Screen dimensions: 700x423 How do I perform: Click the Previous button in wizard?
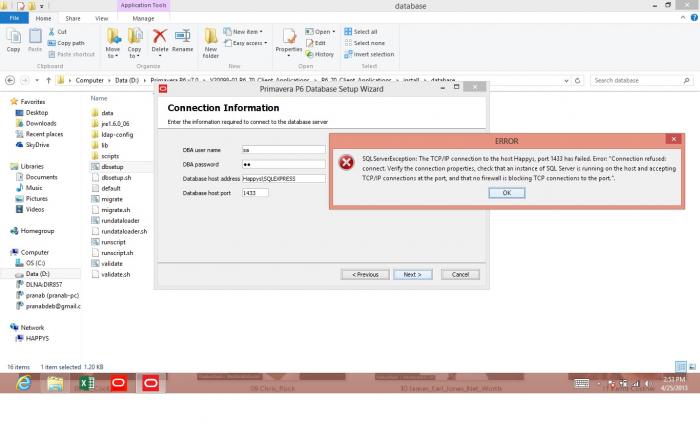coord(365,274)
